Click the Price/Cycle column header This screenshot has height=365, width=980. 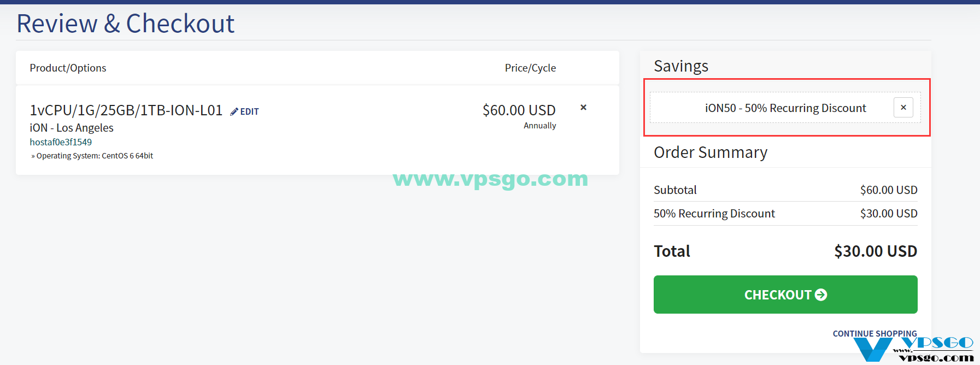pyautogui.click(x=530, y=68)
